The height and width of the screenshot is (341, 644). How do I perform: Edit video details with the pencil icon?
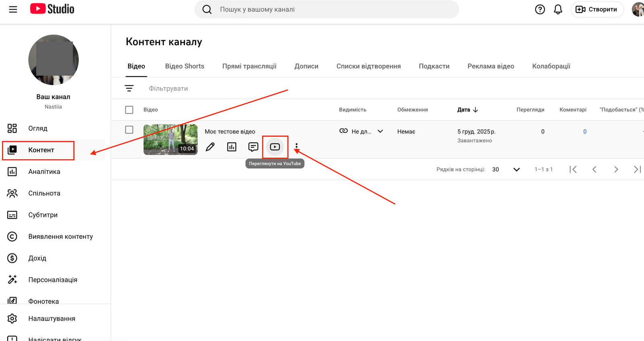tap(210, 147)
